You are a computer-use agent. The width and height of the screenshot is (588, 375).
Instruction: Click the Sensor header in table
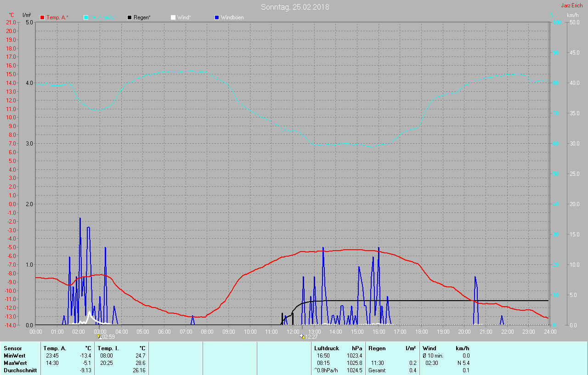13,348
